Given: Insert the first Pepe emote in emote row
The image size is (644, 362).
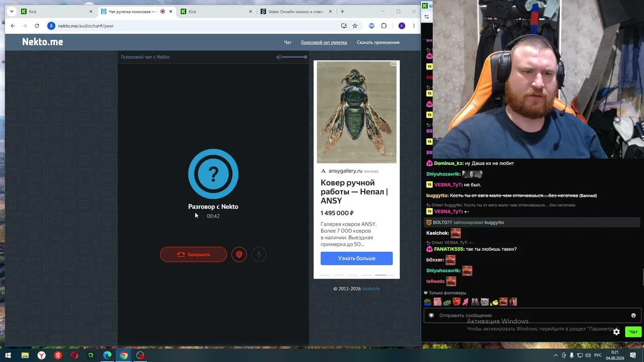Looking at the screenshot, I should [x=428, y=302].
